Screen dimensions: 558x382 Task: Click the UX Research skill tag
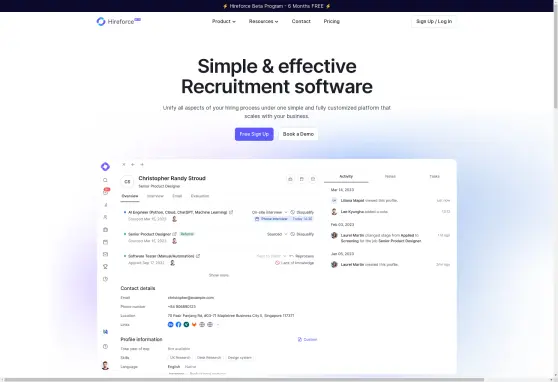pos(180,357)
